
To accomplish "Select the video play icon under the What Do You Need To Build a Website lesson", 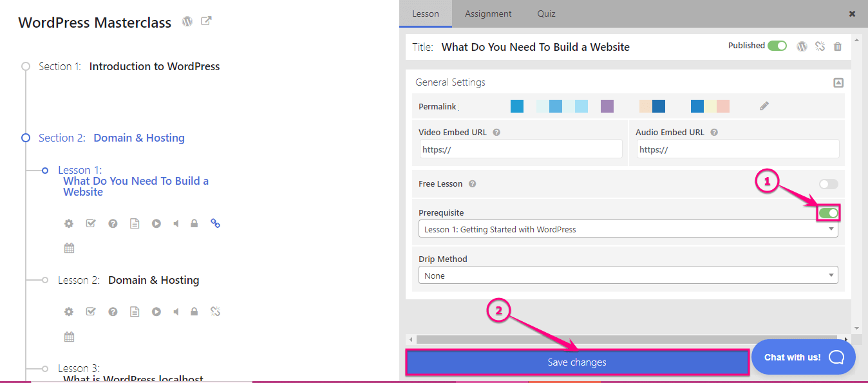I will coord(156,223).
